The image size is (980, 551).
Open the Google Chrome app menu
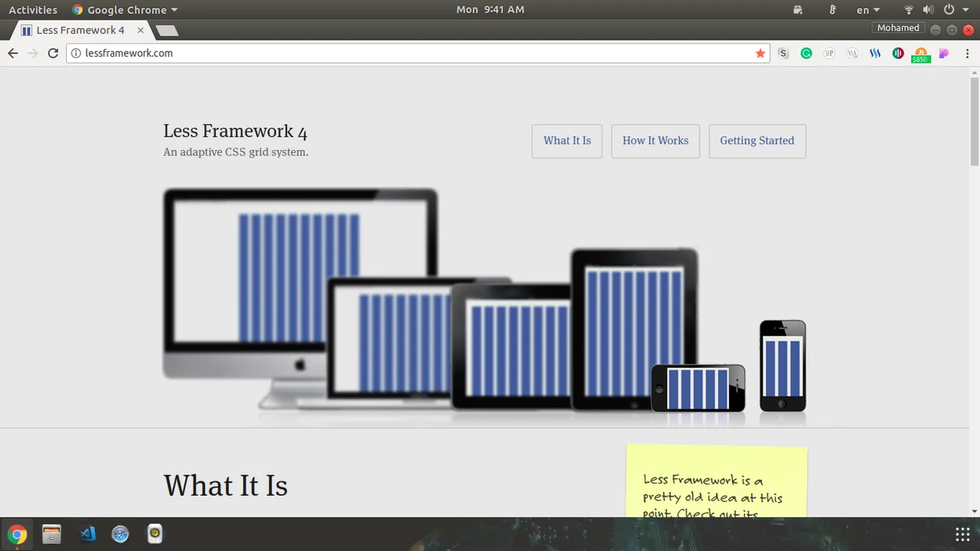pyautogui.click(x=125, y=10)
